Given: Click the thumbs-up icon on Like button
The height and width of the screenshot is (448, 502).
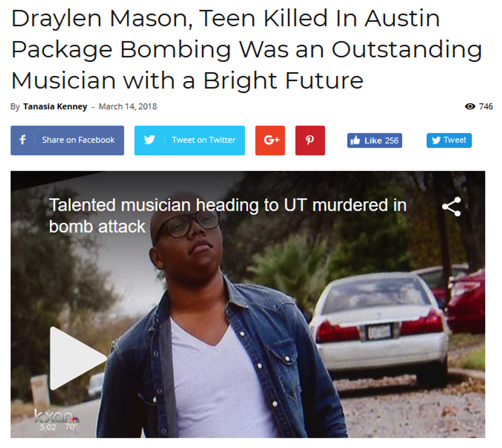Looking at the screenshot, I should click(355, 140).
